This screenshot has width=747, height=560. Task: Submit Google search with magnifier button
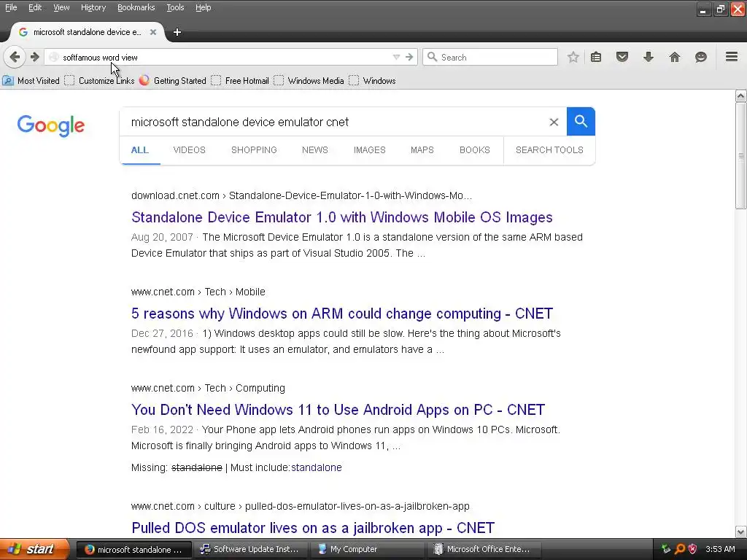581,122
